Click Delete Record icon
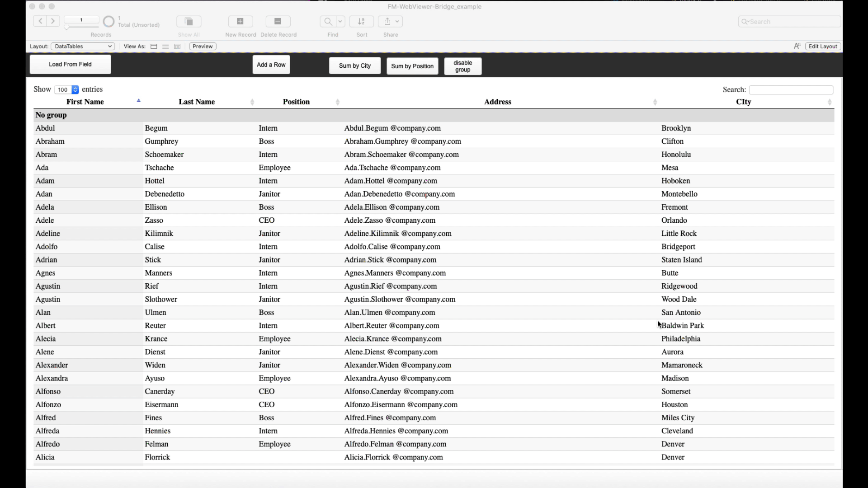This screenshot has height=488, width=868. (278, 21)
